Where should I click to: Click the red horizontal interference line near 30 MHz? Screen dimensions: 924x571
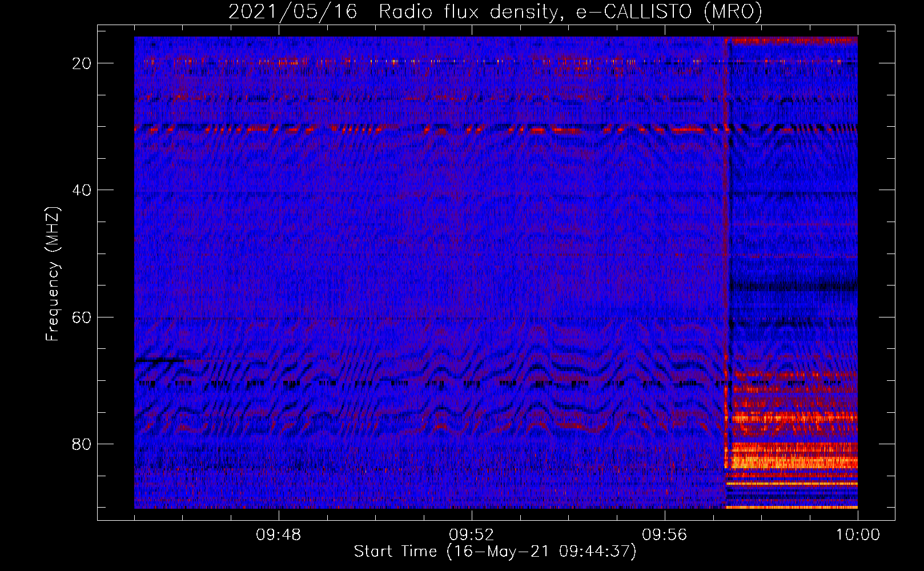pyautogui.click(x=496, y=130)
